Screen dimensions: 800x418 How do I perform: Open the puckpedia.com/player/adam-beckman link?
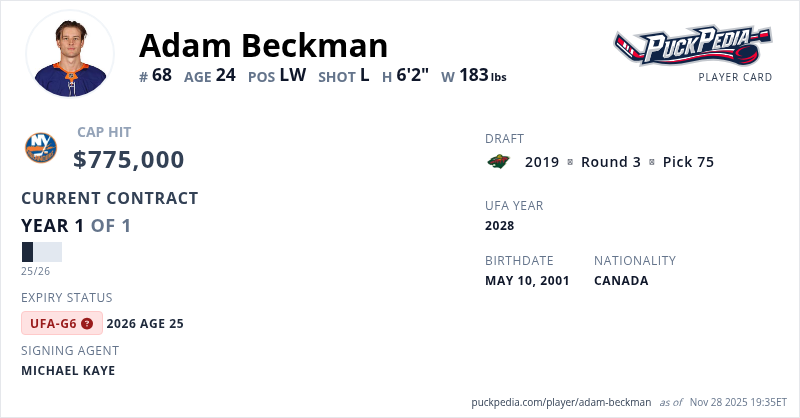(561, 402)
